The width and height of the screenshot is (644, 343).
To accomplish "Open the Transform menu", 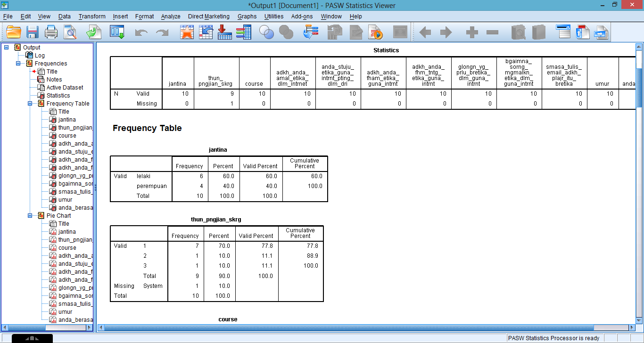I will [x=92, y=16].
